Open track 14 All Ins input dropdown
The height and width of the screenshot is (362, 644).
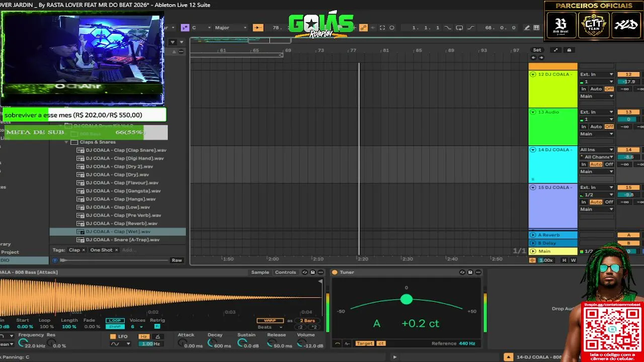[597, 150]
